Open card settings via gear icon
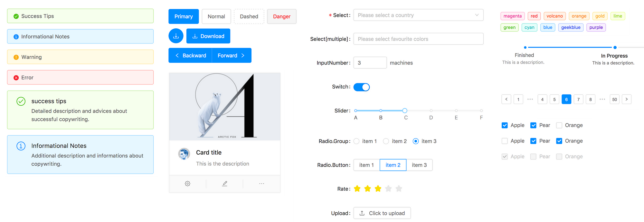The height and width of the screenshot is (222, 644). point(187,184)
